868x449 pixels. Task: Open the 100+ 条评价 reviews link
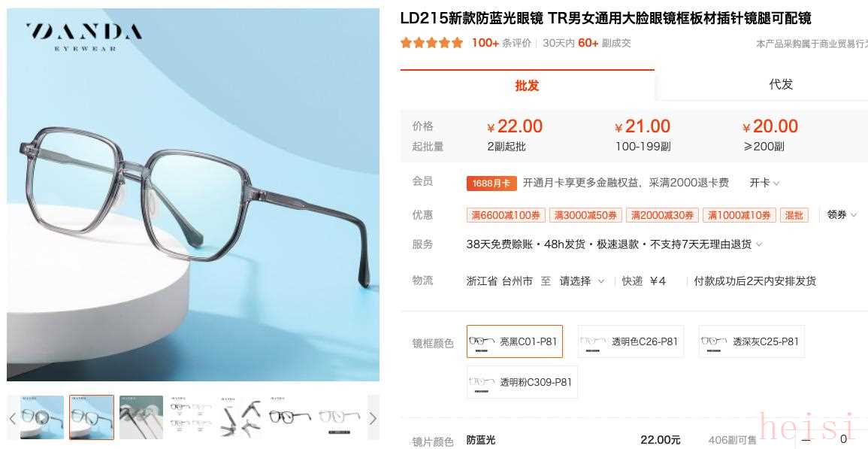point(501,43)
